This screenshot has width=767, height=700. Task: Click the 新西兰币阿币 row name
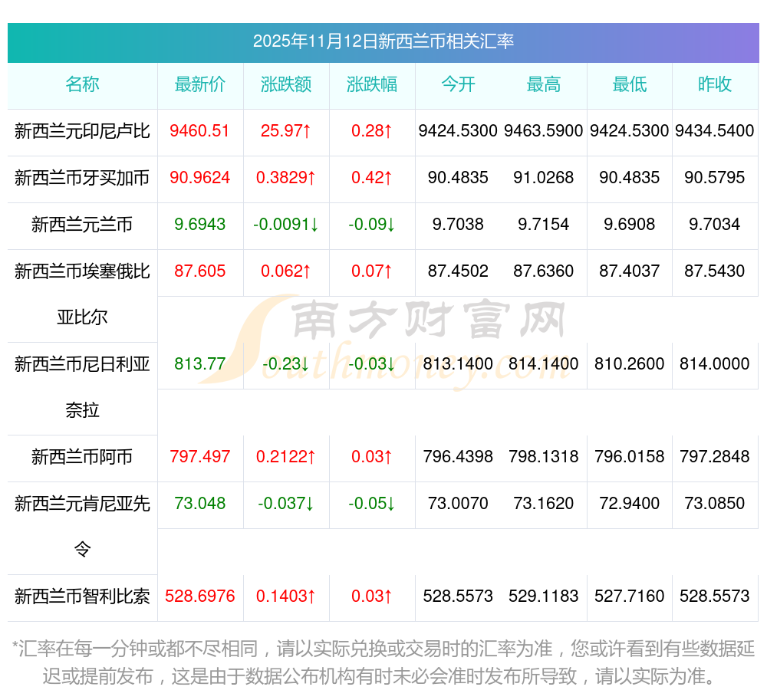[x=82, y=458]
